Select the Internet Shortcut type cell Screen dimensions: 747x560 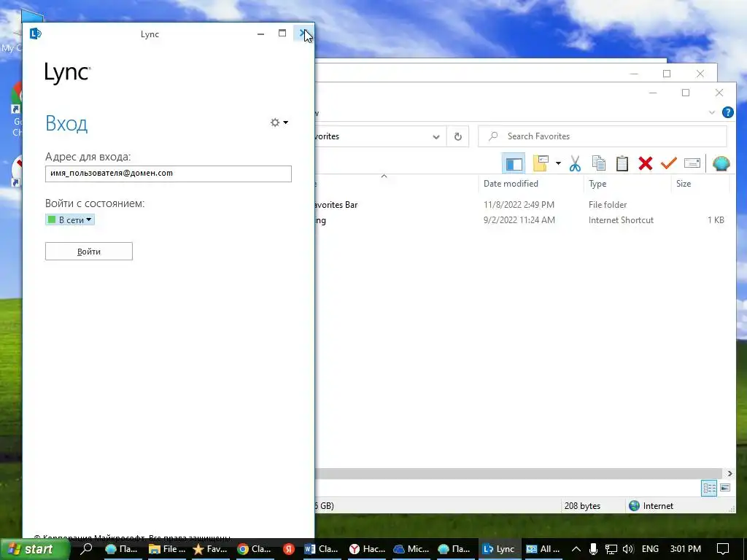(x=621, y=220)
